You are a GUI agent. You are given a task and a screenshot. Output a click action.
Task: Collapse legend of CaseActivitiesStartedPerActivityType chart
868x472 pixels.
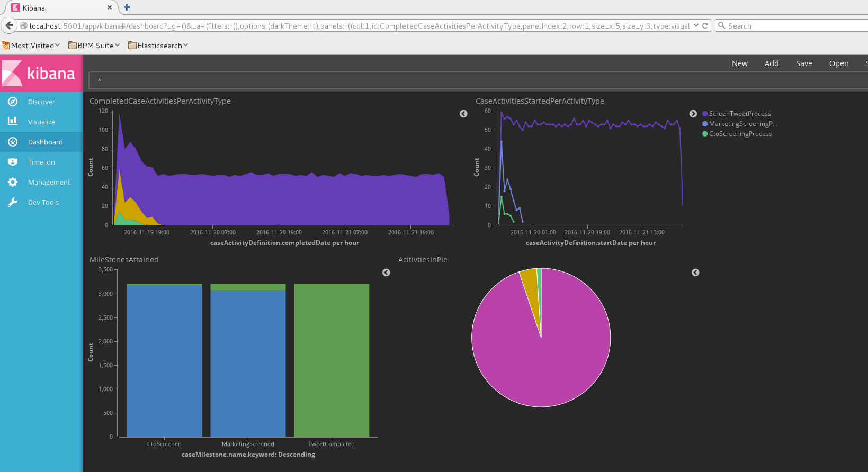tap(693, 114)
